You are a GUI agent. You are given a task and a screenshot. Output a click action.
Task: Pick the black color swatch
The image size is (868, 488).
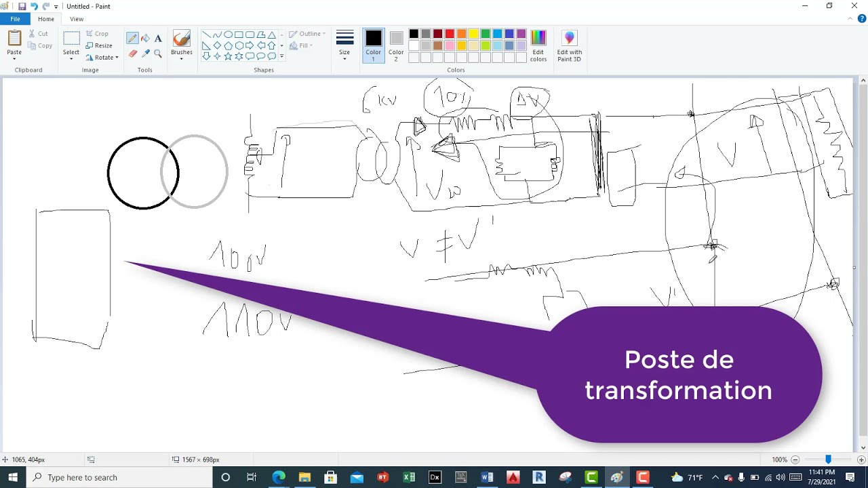(x=414, y=34)
